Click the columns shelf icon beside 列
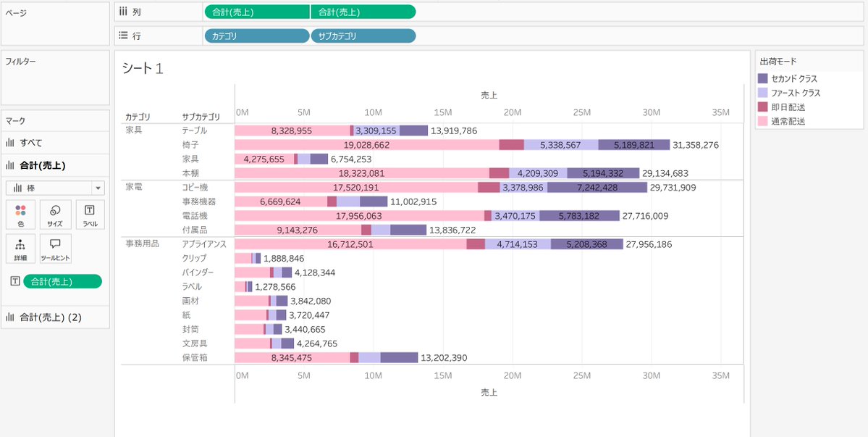 coord(124,11)
